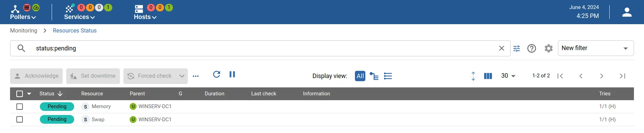Open filter settings gear icon

click(x=548, y=48)
